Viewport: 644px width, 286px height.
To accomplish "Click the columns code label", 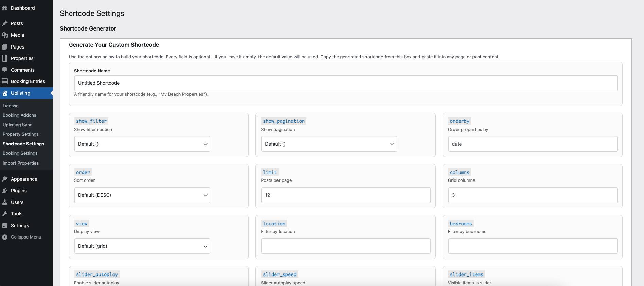I will click(460, 172).
